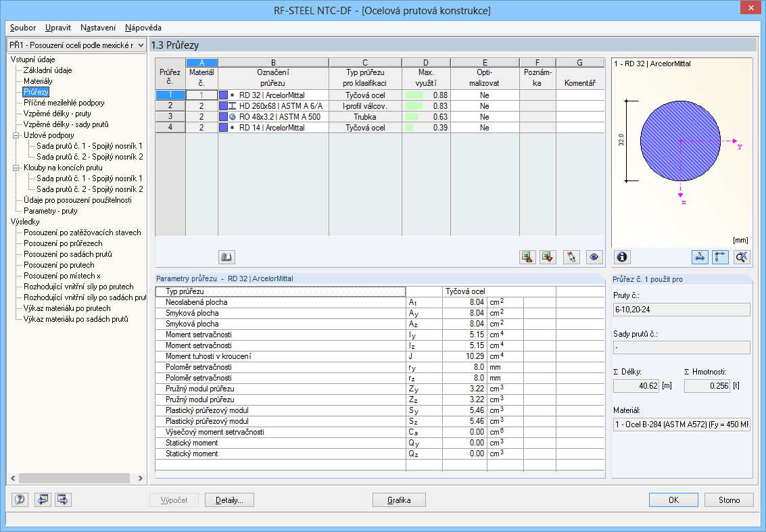Open Vzpěrné délky - pruty
The image size is (766, 532).
pyautogui.click(x=57, y=114)
